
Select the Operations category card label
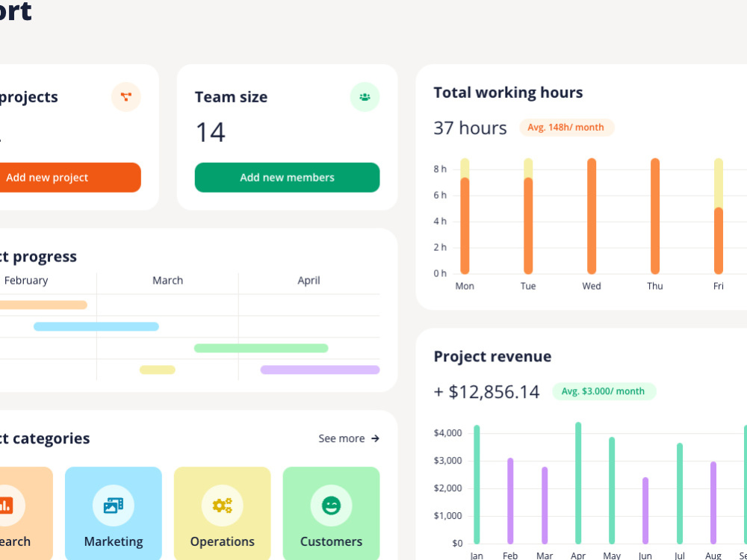pyautogui.click(x=223, y=541)
